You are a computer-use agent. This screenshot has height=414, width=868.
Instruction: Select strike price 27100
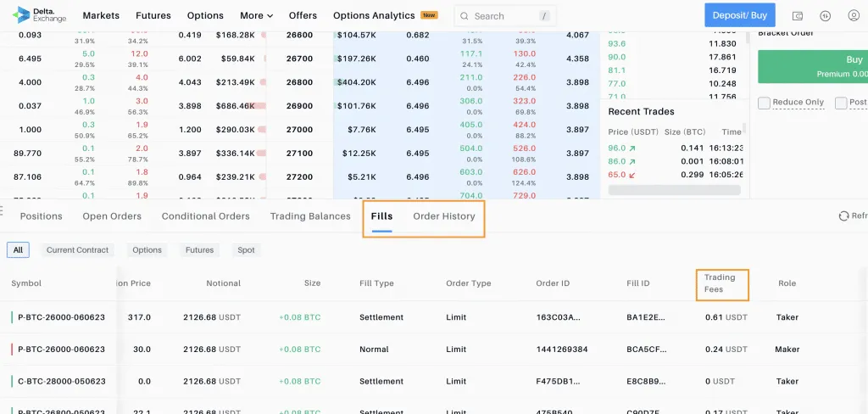click(x=299, y=154)
